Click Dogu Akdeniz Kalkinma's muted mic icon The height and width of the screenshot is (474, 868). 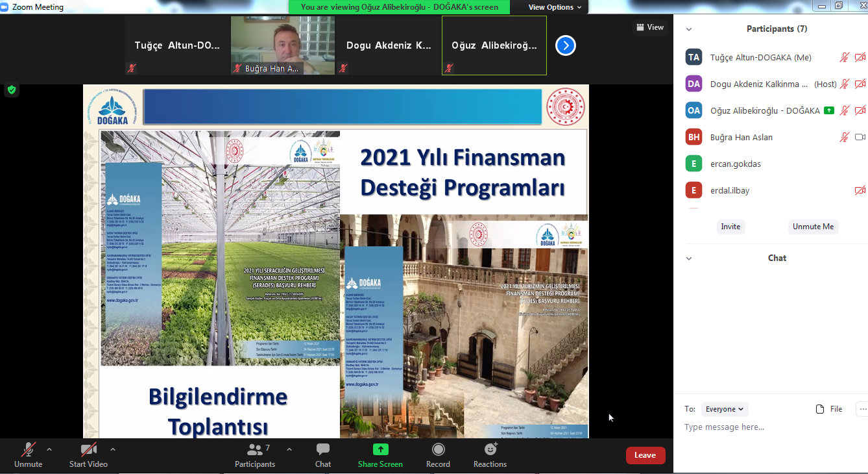point(844,84)
